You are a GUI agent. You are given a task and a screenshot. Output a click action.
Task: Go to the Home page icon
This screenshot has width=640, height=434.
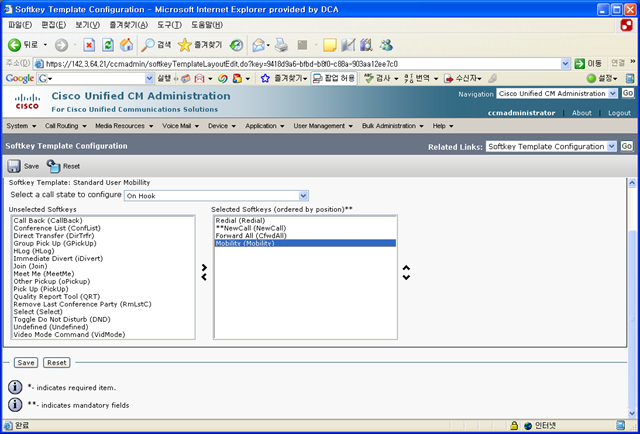(x=127, y=45)
